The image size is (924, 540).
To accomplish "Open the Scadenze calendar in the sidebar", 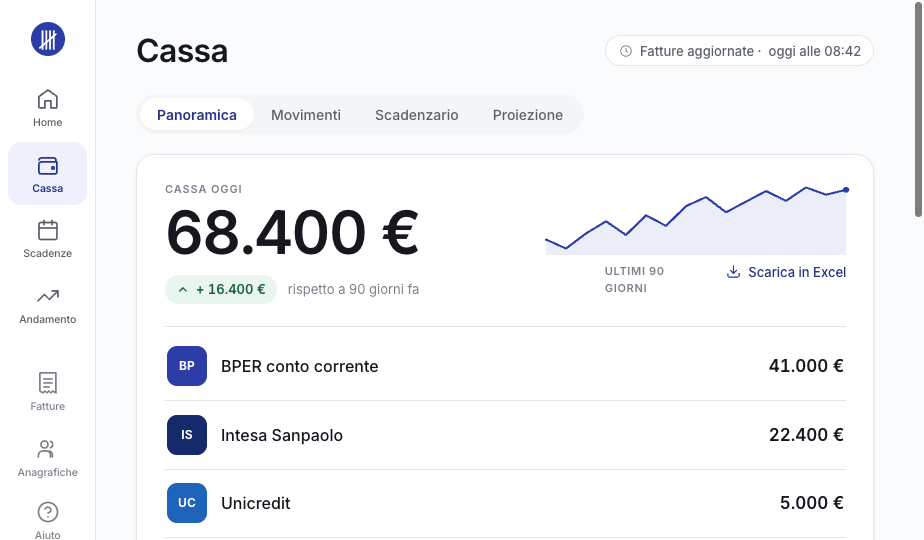I will [48, 239].
